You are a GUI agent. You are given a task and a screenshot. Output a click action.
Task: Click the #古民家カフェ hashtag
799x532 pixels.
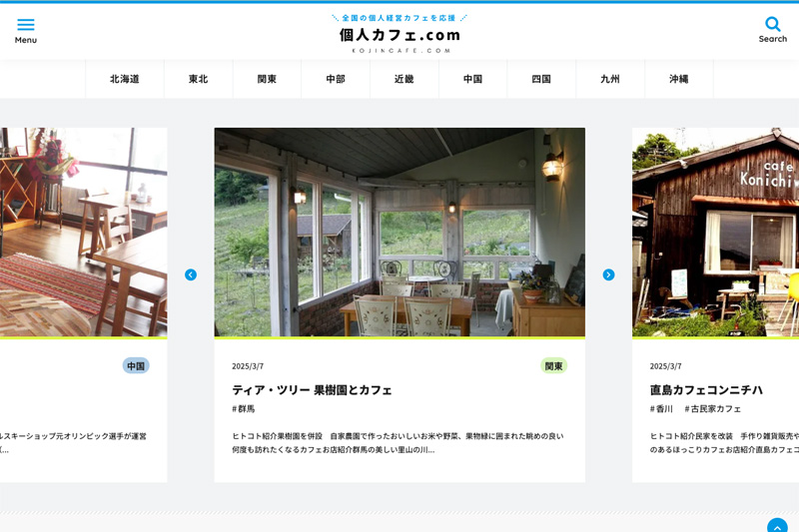coord(713,409)
